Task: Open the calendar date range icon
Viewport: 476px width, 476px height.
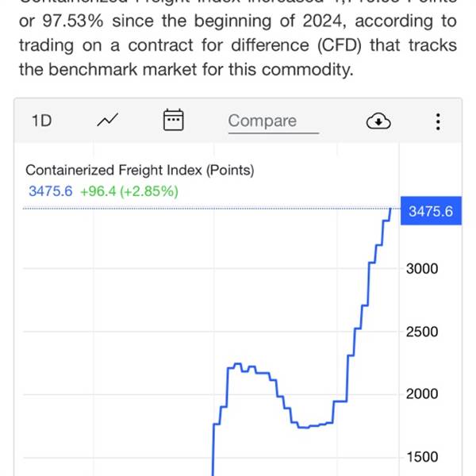Action: click(173, 120)
